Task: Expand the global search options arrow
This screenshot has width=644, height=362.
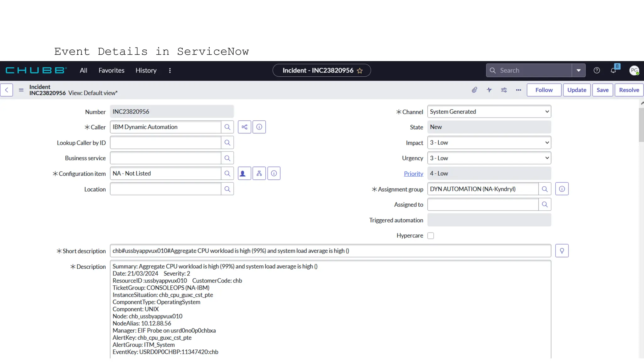Action: tap(579, 70)
